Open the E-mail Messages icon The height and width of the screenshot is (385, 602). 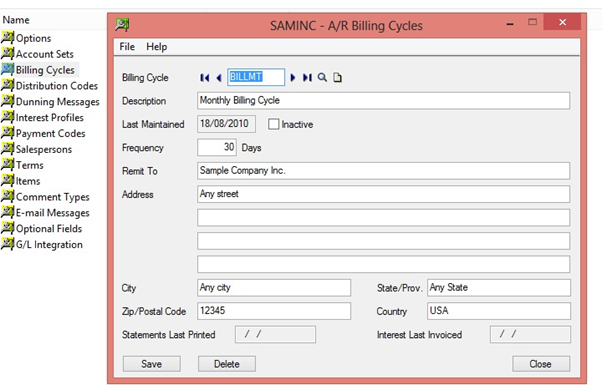click(x=7, y=212)
